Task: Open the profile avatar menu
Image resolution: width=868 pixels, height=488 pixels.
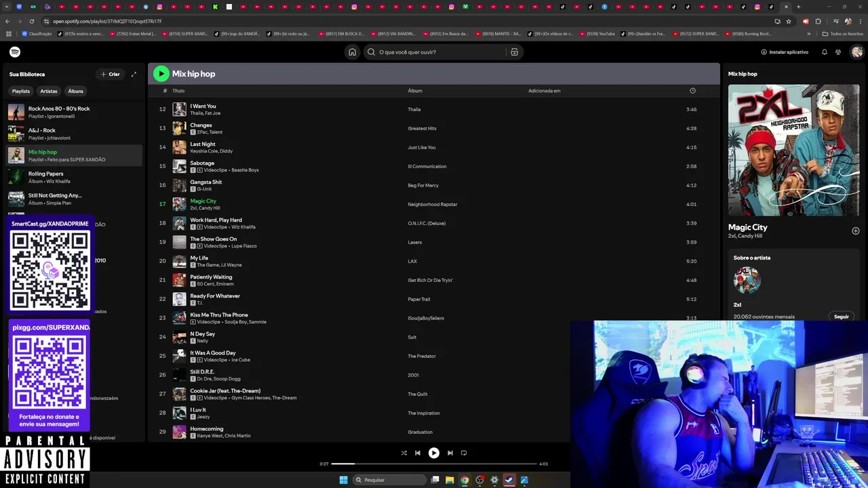Action: 857,52
